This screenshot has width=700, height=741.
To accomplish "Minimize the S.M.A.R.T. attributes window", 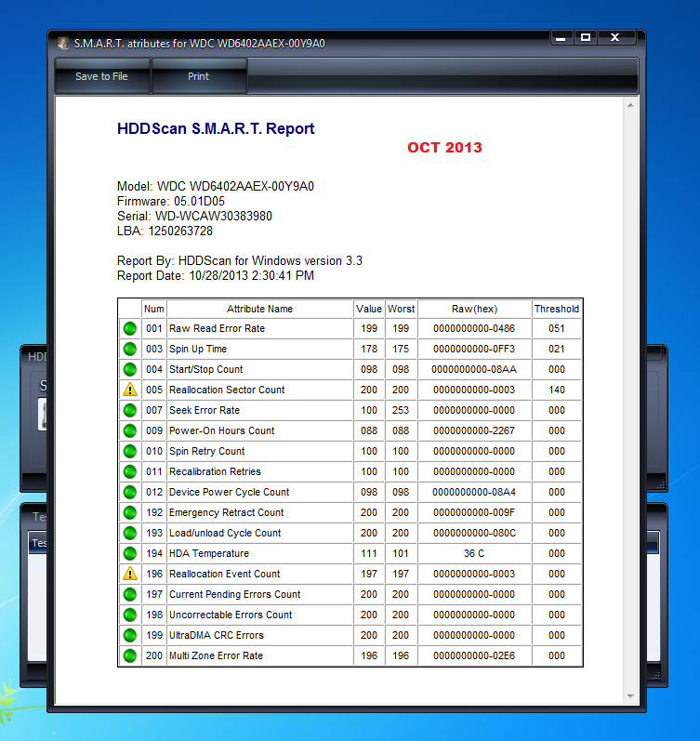I will (561, 38).
